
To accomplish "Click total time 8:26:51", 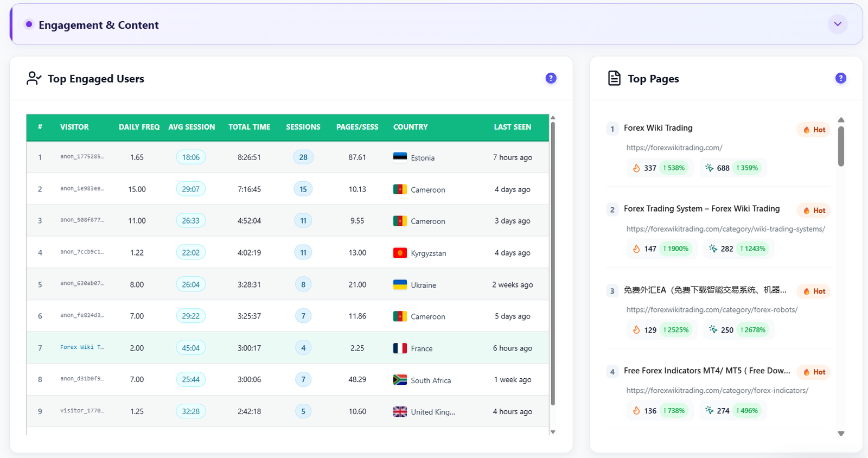I will point(249,157).
